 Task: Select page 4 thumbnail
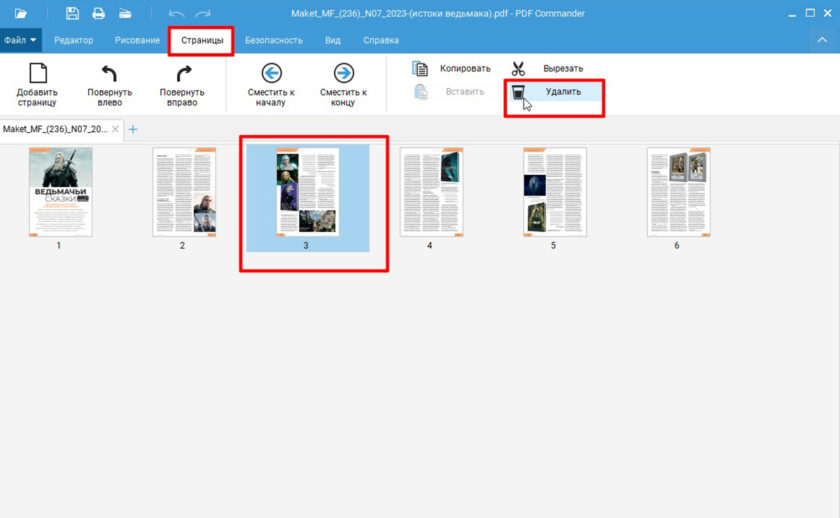[431, 192]
